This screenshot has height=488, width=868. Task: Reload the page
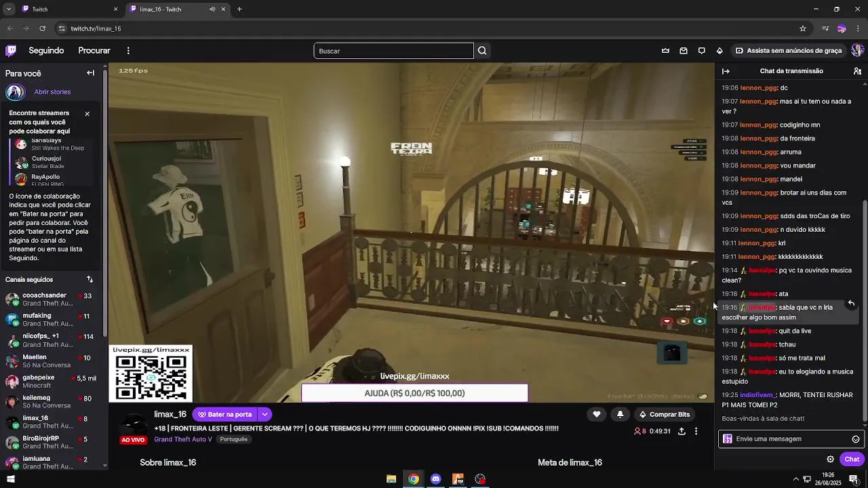click(42, 28)
